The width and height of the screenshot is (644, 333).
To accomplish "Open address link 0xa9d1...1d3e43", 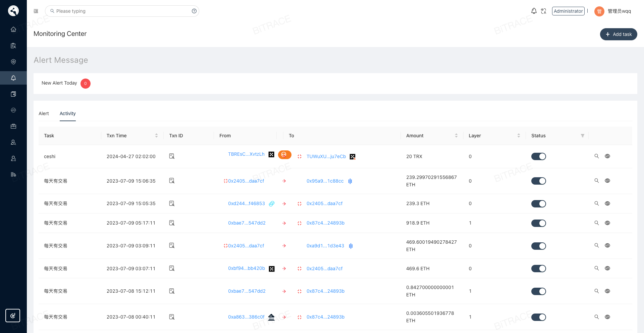I will pyautogui.click(x=325, y=246).
